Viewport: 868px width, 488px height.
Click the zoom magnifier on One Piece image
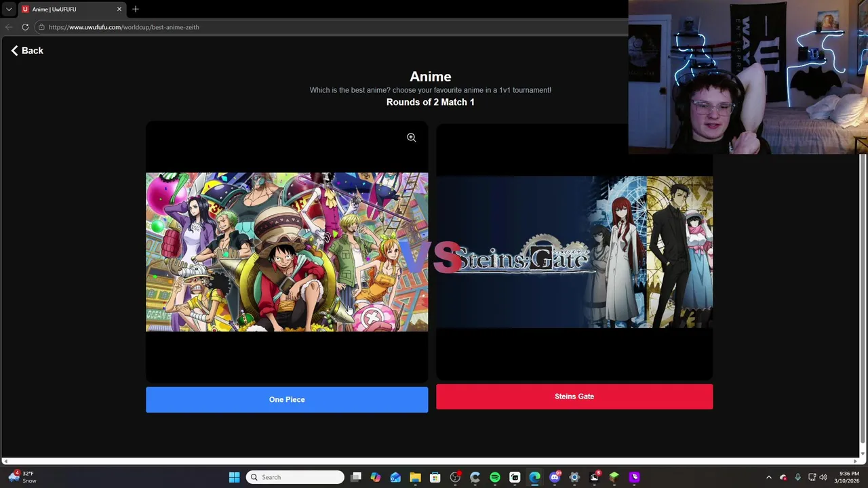[411, 138]
